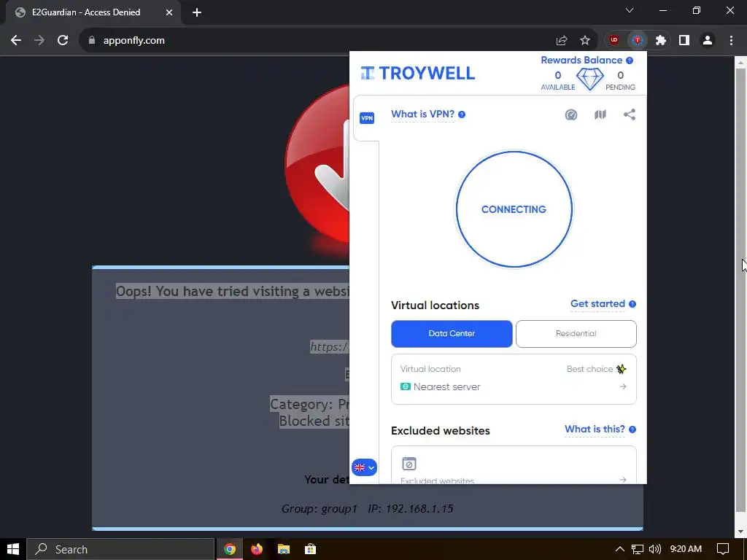Toggle the CONNECTING VPN circle button
The height and width of the screenshot is (560, 747).
pyautogui.click(x=514, y=209)
